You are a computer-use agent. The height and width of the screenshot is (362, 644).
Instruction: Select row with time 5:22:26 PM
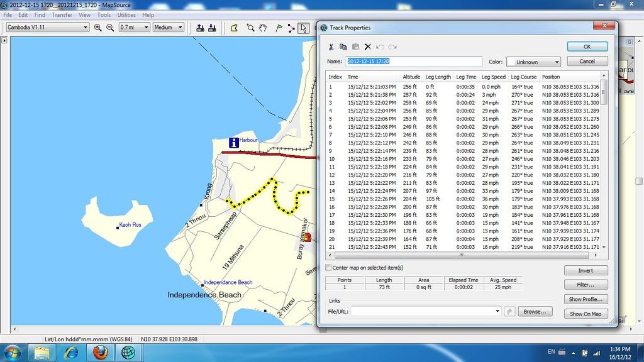click(x=464, y=199)
